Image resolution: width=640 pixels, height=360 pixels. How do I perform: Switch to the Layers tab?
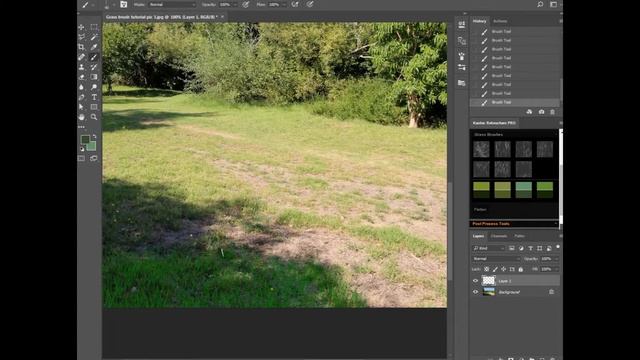pyautogui.click(x=478, y=236)
